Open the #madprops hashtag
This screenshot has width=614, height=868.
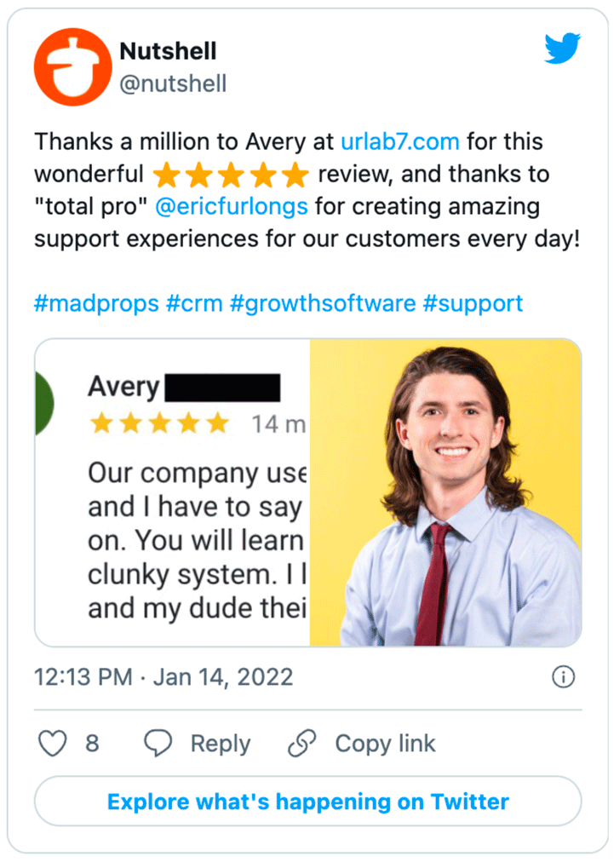point(96,303)
